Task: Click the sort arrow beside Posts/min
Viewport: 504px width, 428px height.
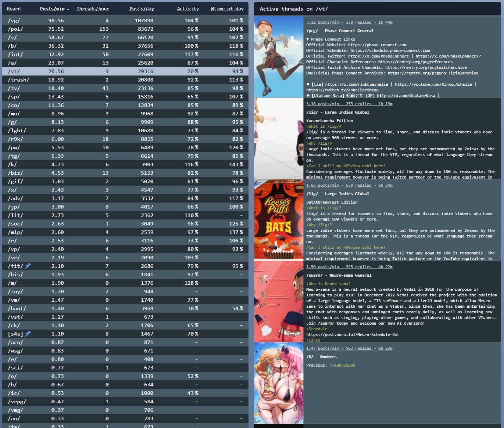Action: pyautogui.click(x=68, y=9)
